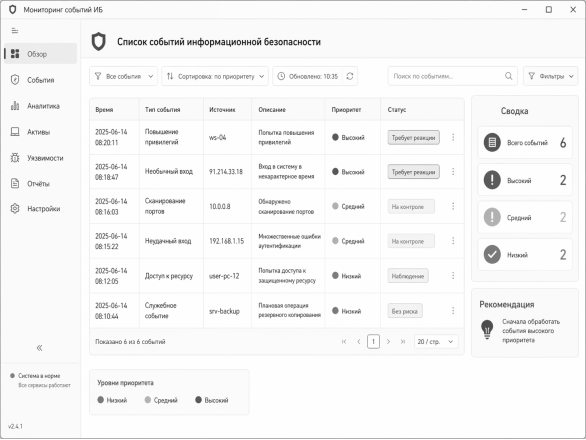Toggle the hamburger menu icon in sidebar

(15, 31)
